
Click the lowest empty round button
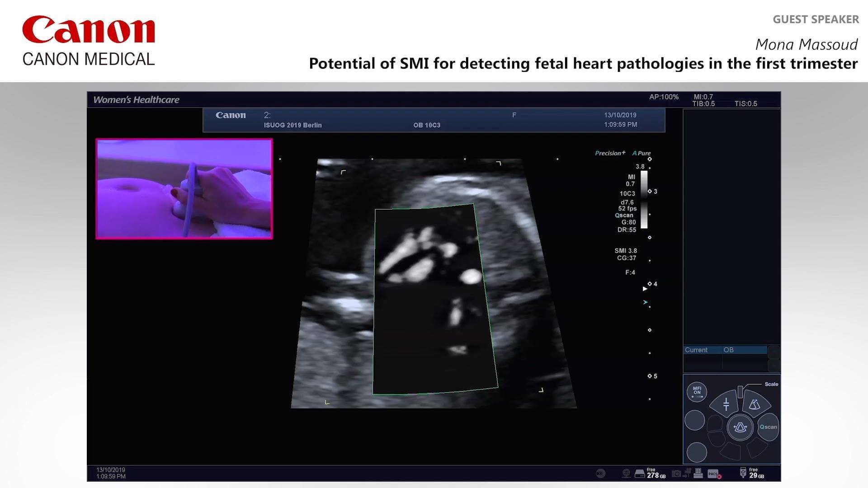point(697,452)
